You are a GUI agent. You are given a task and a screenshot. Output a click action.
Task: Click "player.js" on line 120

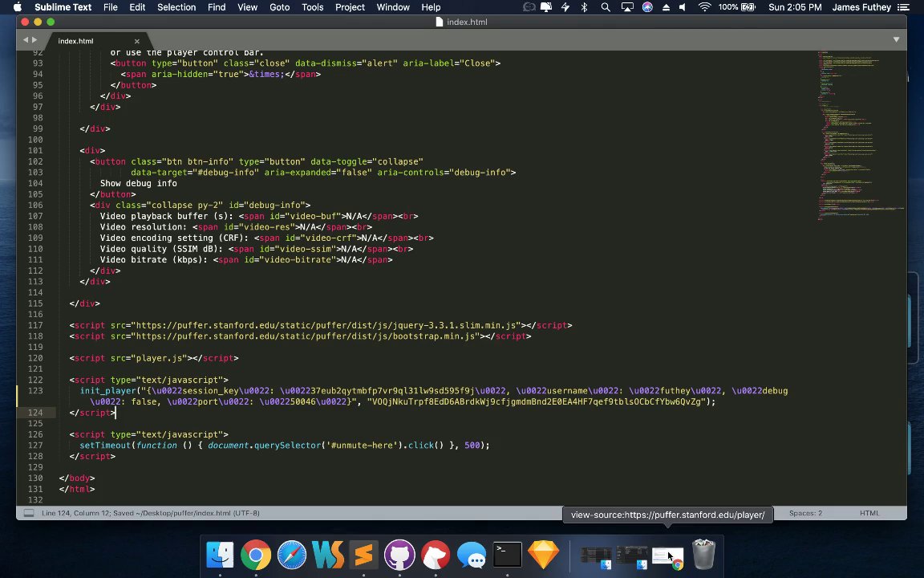(x=159, y=358)
